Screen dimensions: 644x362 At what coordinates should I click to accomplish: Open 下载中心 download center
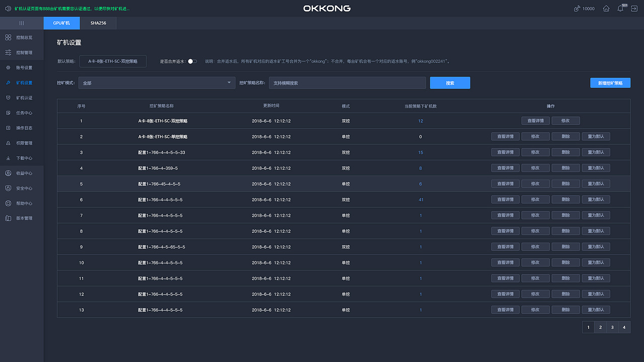click(x=23, y=157)
